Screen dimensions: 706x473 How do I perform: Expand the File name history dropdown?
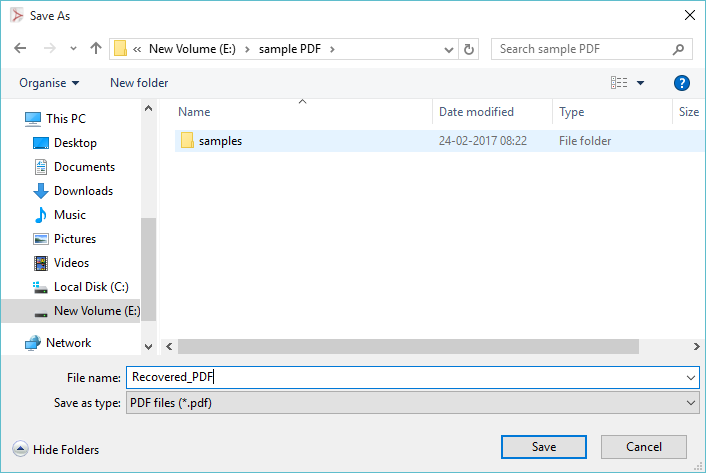[691, 378]
